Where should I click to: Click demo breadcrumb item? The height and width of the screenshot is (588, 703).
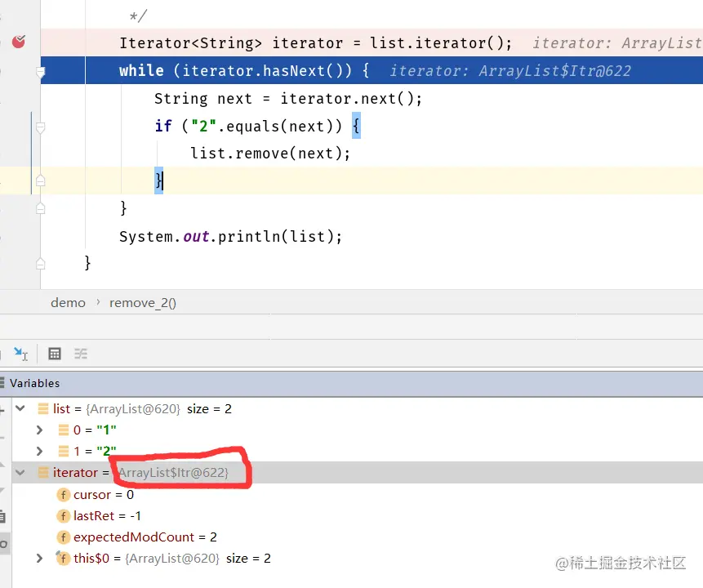pyautogui.click(x=68, y=303)
